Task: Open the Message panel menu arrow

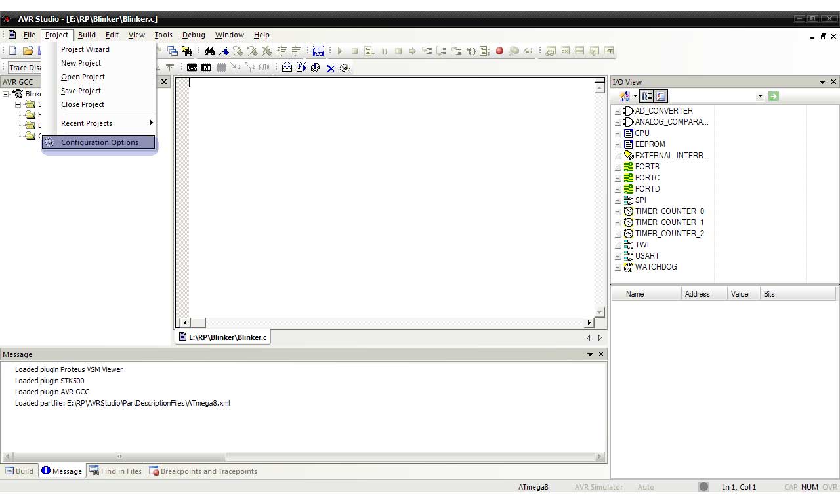Action: (590, 354)
